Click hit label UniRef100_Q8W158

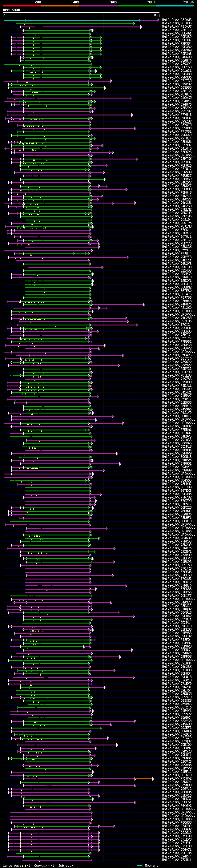(177, 67)
